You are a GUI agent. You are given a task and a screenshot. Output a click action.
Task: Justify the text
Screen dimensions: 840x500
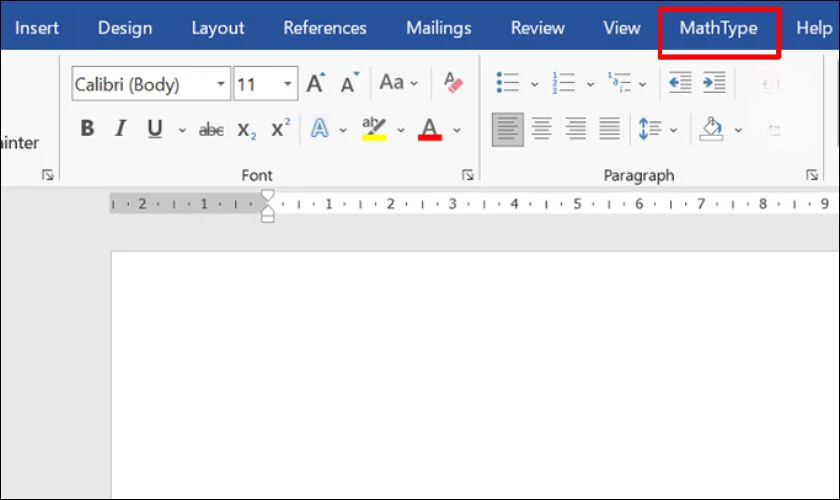(610, 129)
